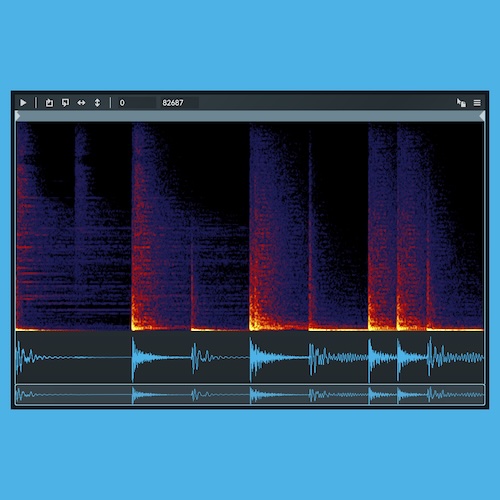Viewport: 500px width, 500px height.
Task: Click the load sample icon
Action: click(x=49, y=103)
